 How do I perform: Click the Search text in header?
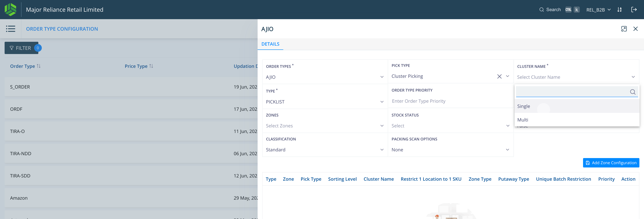[553, 10]
